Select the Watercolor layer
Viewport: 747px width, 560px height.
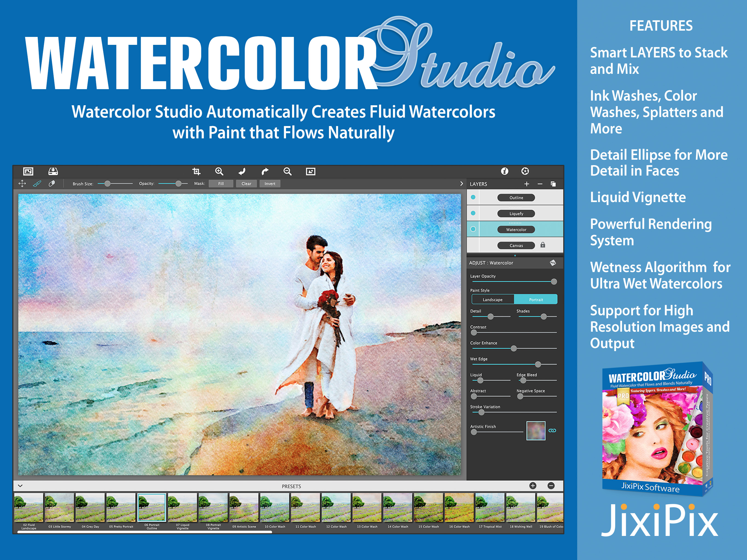(516, 229)
